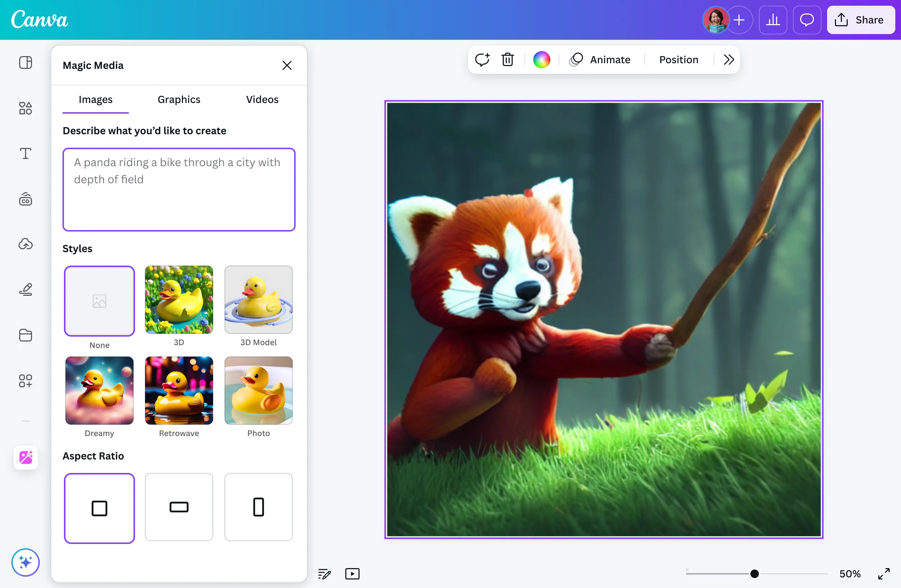Select the Draw tool

pos(25,289)
